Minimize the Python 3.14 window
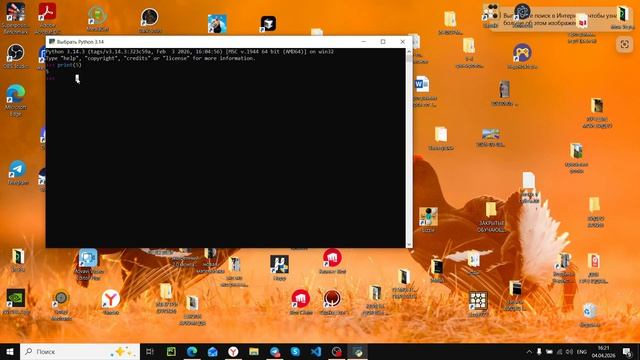Image resolution: width=640 pixels, height=360 pixels. click(x=364, y=42)
